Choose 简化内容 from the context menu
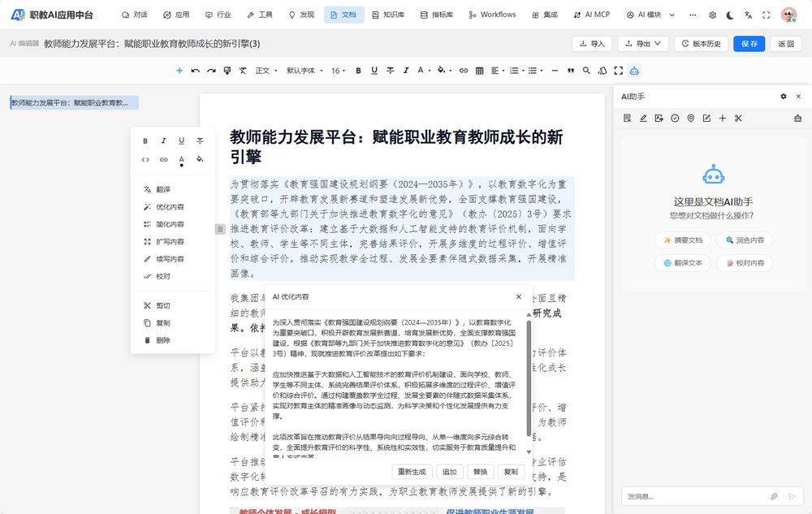The width and height of the screenshot is (812, 514). pos(172,224)
